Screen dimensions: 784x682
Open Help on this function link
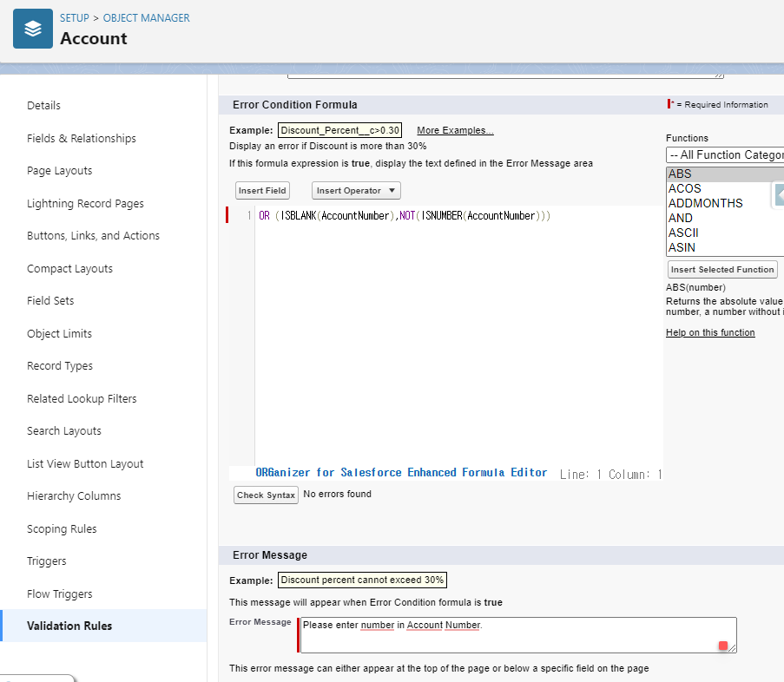[710, 332]
